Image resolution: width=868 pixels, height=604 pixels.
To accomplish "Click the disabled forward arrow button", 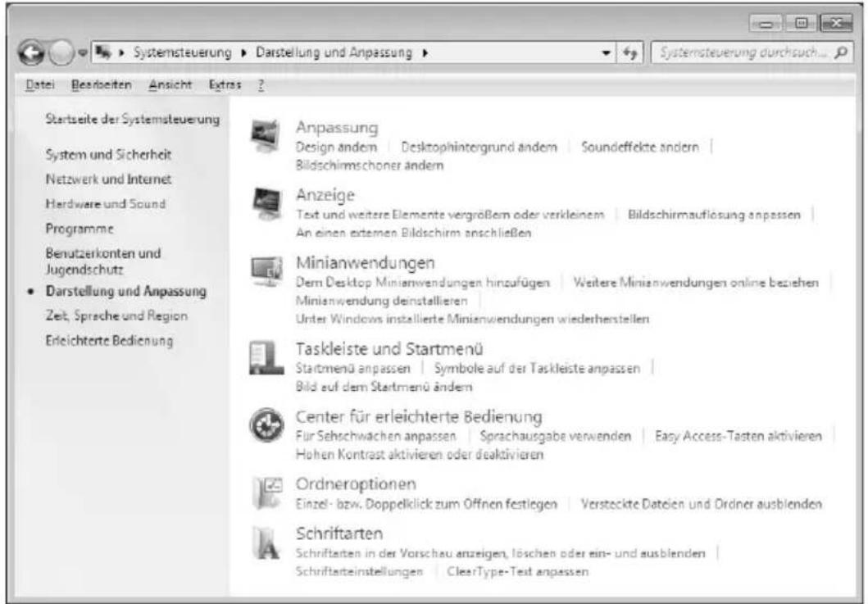I will (x=61, y=53).
